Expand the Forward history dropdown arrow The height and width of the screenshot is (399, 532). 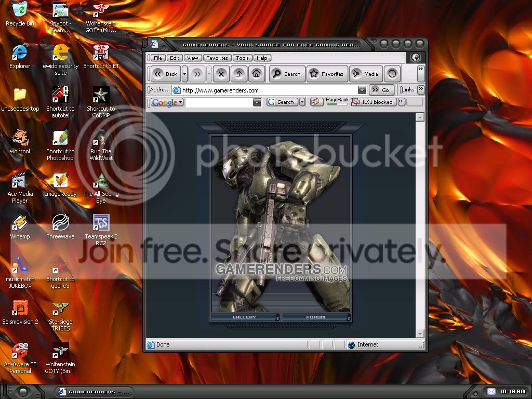coord(209,74)
